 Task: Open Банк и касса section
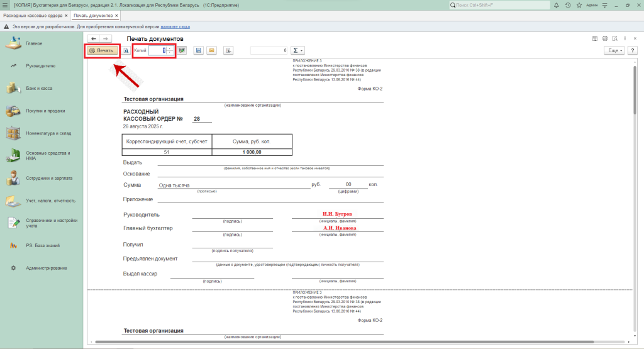(x=39, y=88)
